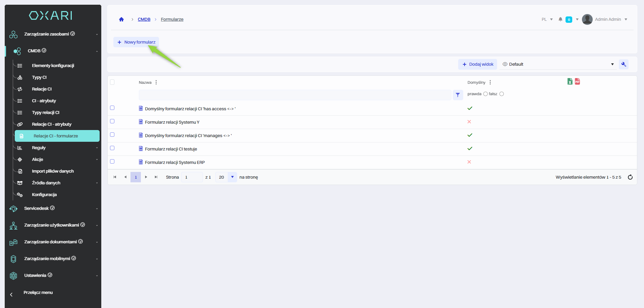Tick the select-all checkbox in header
The image size is (644, 308).
point(112,82)
